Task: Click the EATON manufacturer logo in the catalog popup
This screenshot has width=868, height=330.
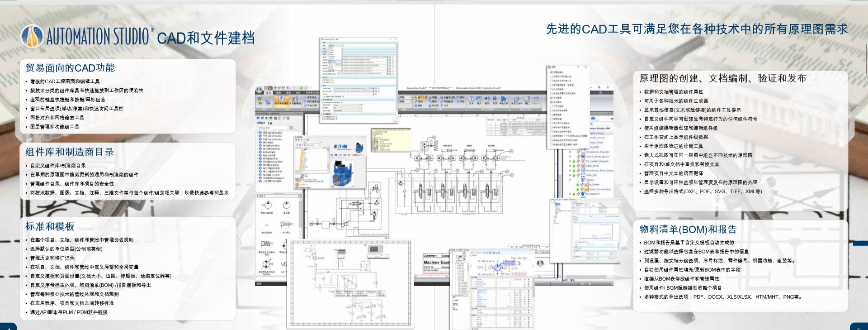Action: coord(340,147)
